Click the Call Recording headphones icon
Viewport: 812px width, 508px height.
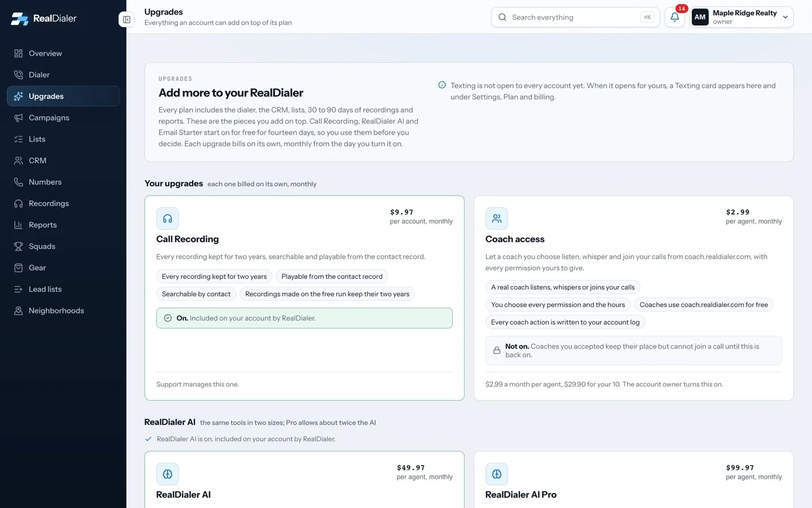pos(167,218)
